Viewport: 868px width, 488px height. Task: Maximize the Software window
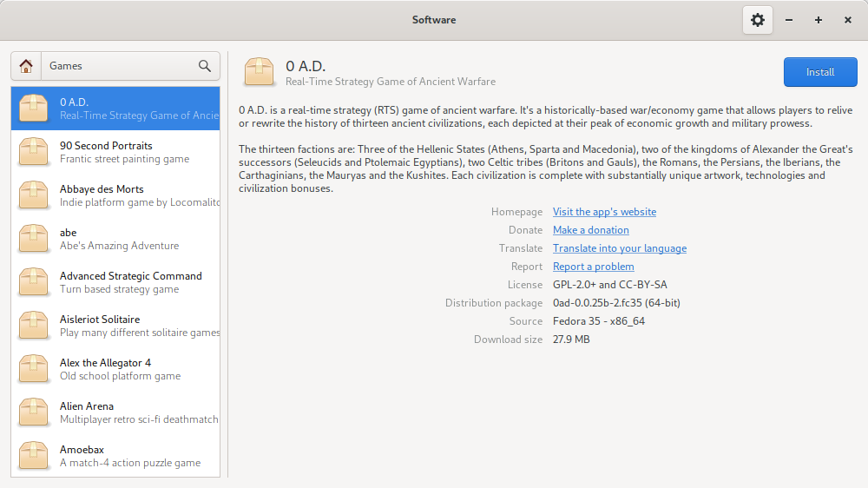pyautogui.click(x=819, y=20)
